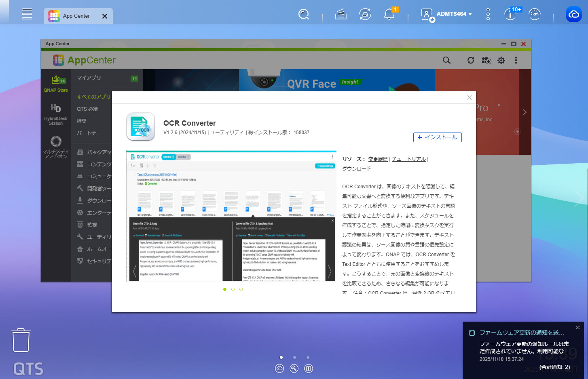Open App Center settings gear

click(501, 60)
